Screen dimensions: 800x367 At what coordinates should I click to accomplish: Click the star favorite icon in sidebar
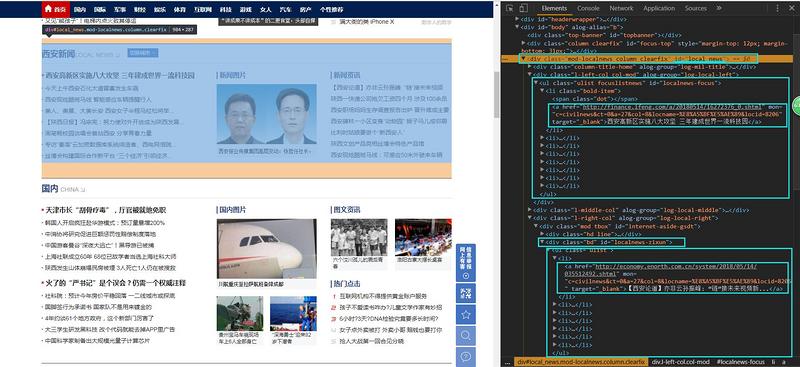pos(465,314)
